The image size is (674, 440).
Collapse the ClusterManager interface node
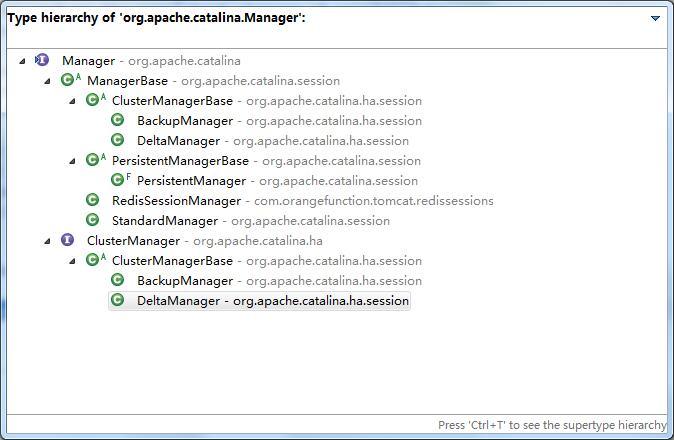[48, 241]
